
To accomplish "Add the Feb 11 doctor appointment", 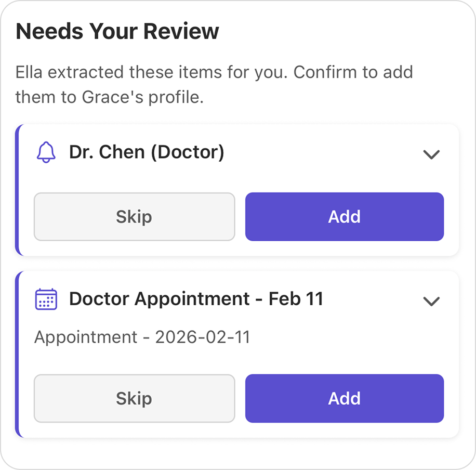I will [345, 399].
